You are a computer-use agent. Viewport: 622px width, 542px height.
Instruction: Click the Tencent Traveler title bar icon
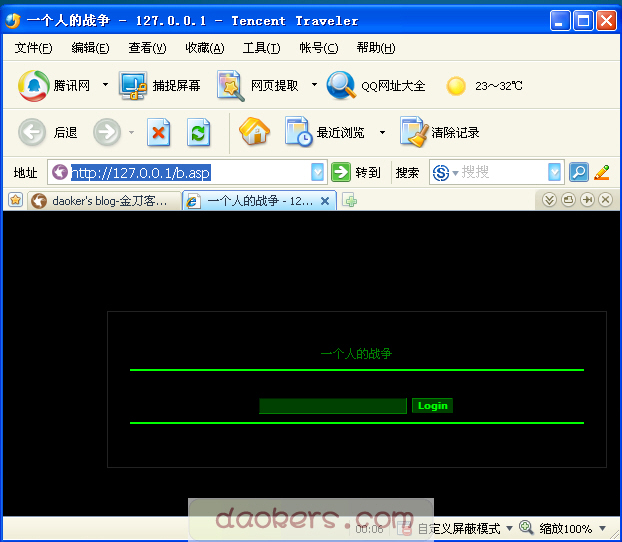13,20
